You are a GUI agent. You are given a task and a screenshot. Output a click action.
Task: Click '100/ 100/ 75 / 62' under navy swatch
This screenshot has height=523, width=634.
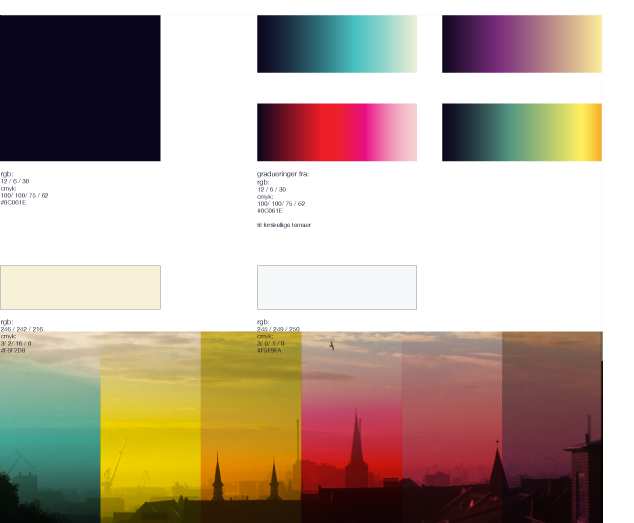point(24,195)
